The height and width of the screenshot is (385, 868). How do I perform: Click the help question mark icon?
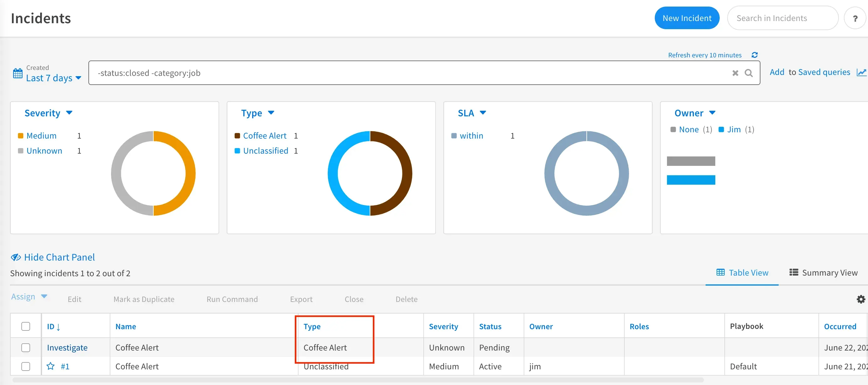pyautogui.click(x=855, y=18)
